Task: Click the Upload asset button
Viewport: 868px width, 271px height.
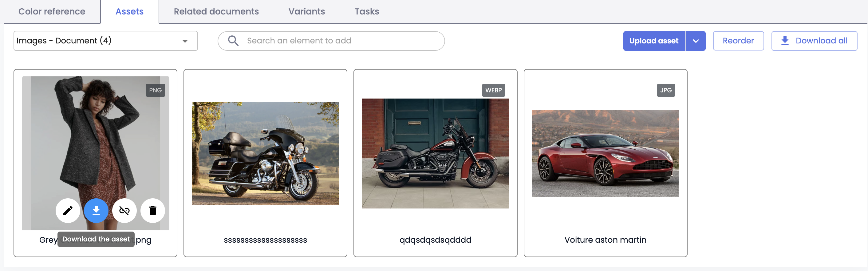Action: tap(654, 41)
